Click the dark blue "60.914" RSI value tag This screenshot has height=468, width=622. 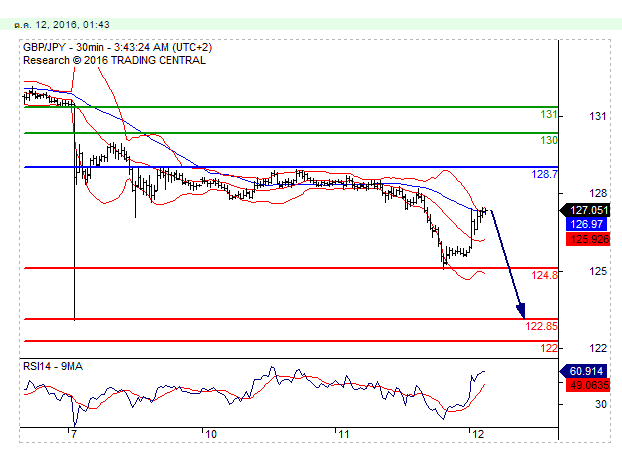coord(584,371)
